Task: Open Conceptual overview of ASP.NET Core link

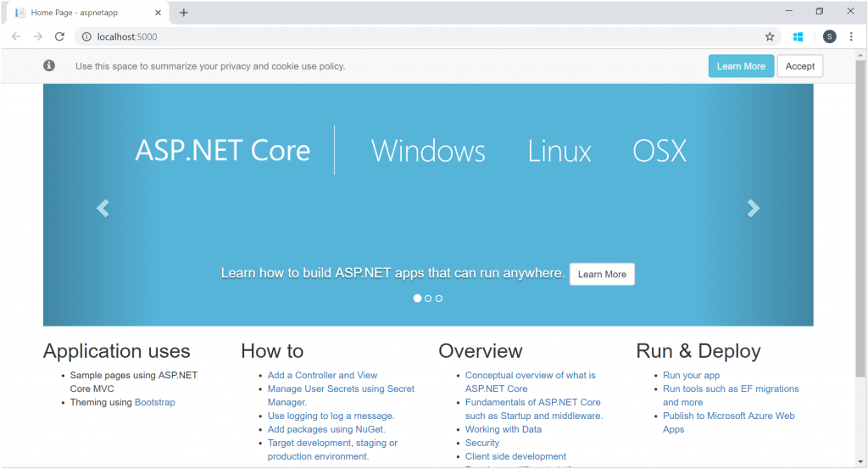Action: (531, 382)
